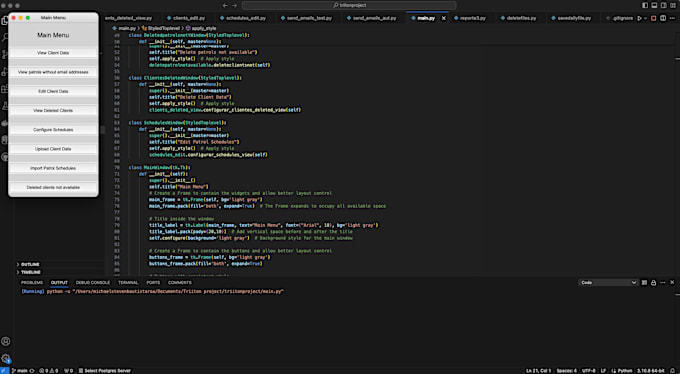
Task: Open the PROBLEMS panel tab
Action: [x=32, y=282]
